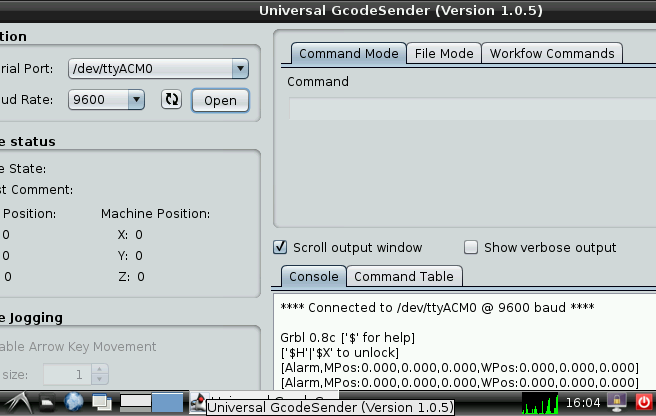Click the 'Grbl 0.8c' console line

(347, 337)
